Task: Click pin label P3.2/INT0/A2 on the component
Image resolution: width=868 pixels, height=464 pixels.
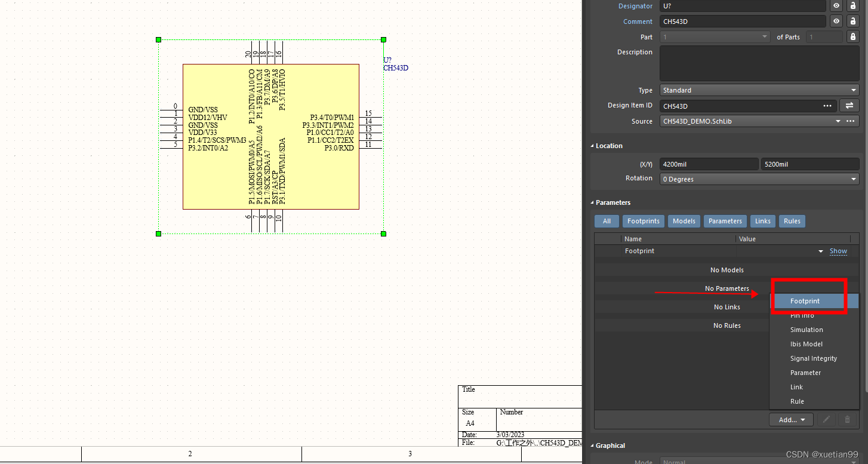Action: (x=208, y=148)
